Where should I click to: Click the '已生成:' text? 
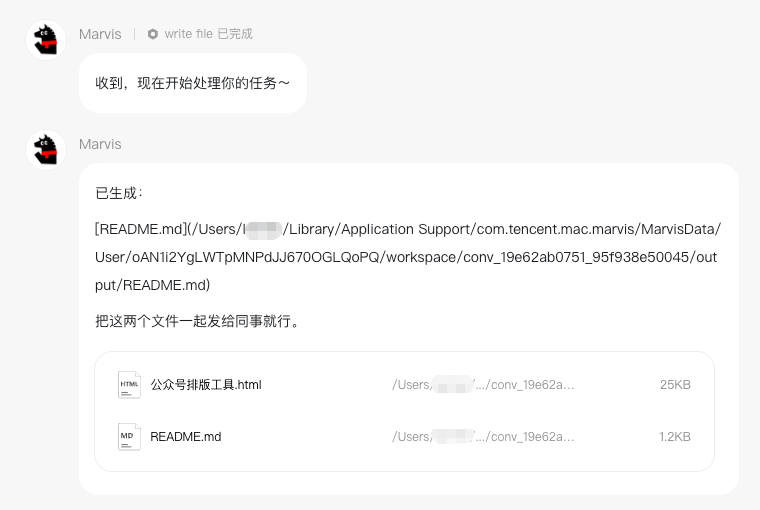point(119,193)
